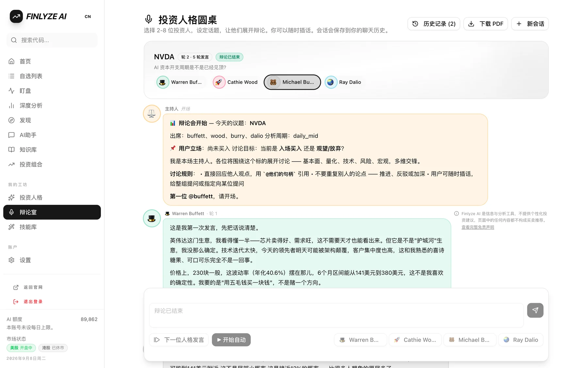Go to 投资人格 in the sidebar
The height and width of the screenshot is (368, 588).
tap(52, 197)
